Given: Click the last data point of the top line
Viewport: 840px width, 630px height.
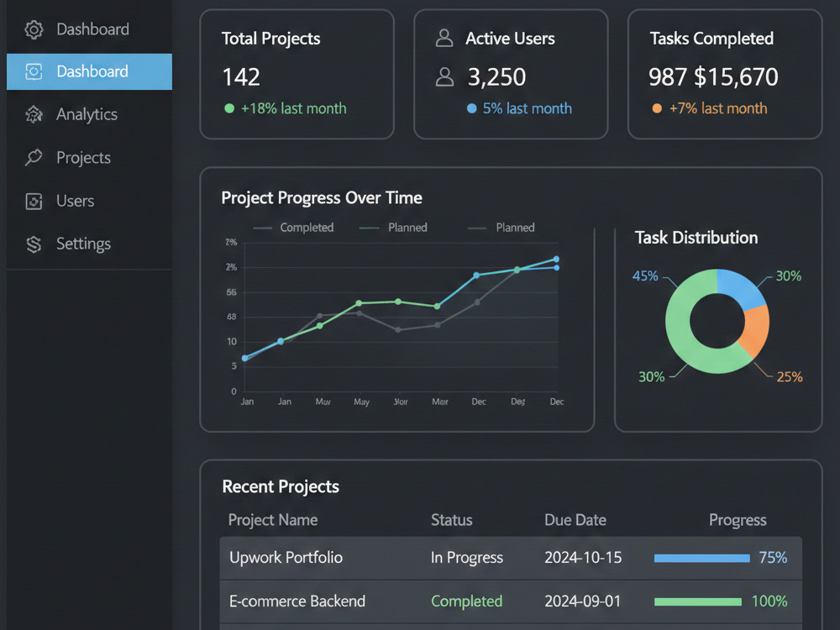Looking at the screenshot, I should pyautogui.click(x=556, y=260).
